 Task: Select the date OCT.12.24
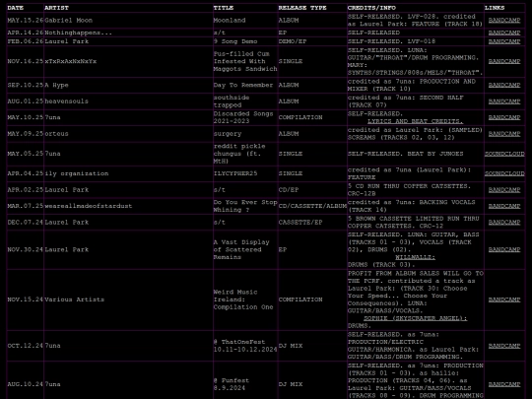coord(25,346)
